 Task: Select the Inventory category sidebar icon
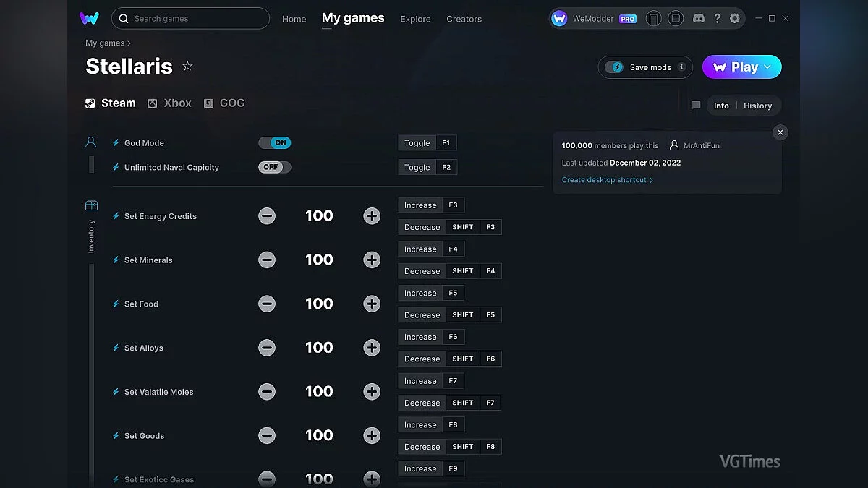pos(91,205)
